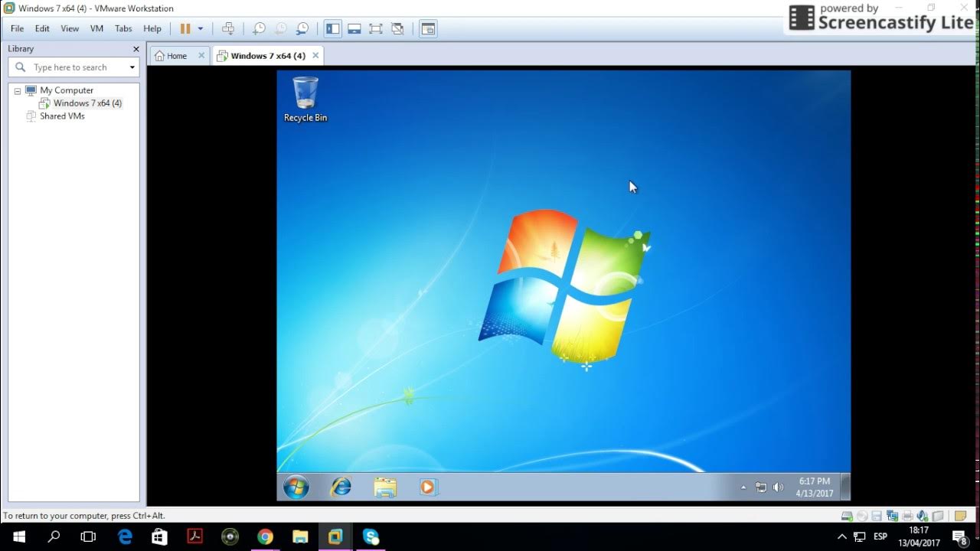
Task: Open the host clock showing 18:17
Action: click(x=919, y=536)
